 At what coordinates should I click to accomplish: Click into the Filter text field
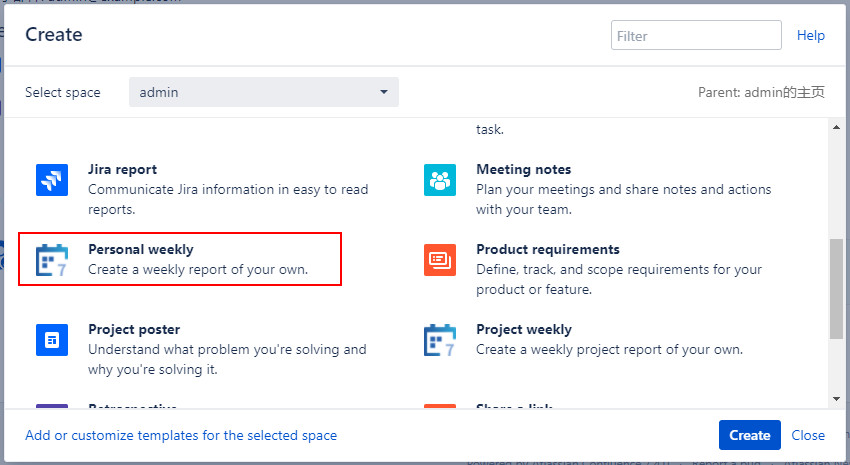click(696, 35)
